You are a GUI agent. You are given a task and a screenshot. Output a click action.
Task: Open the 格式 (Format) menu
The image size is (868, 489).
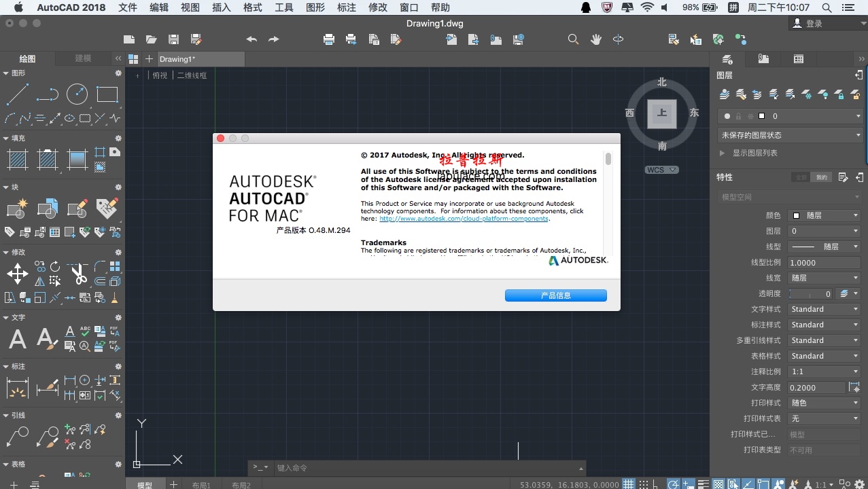tap(252, 7)
